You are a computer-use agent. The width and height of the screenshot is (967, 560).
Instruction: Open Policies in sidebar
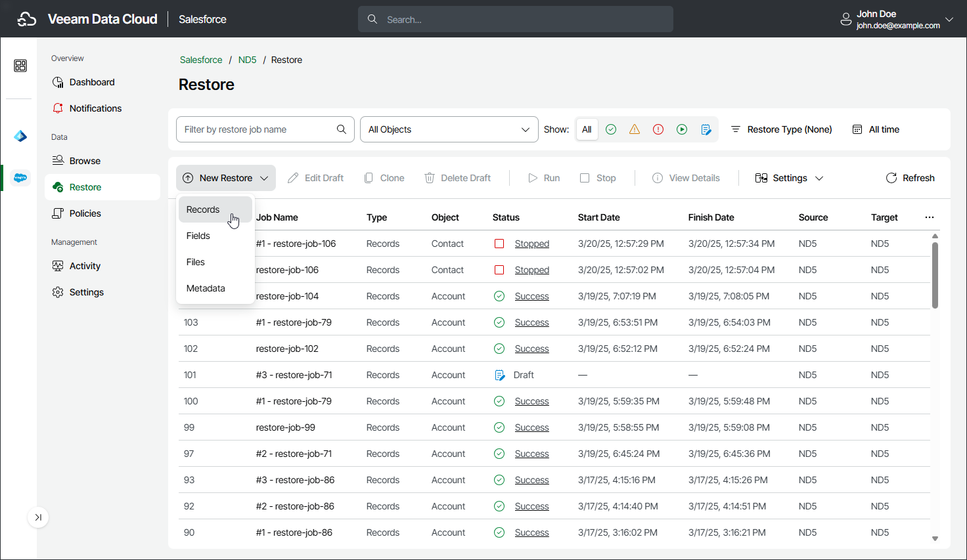click(x=102, y=213)
